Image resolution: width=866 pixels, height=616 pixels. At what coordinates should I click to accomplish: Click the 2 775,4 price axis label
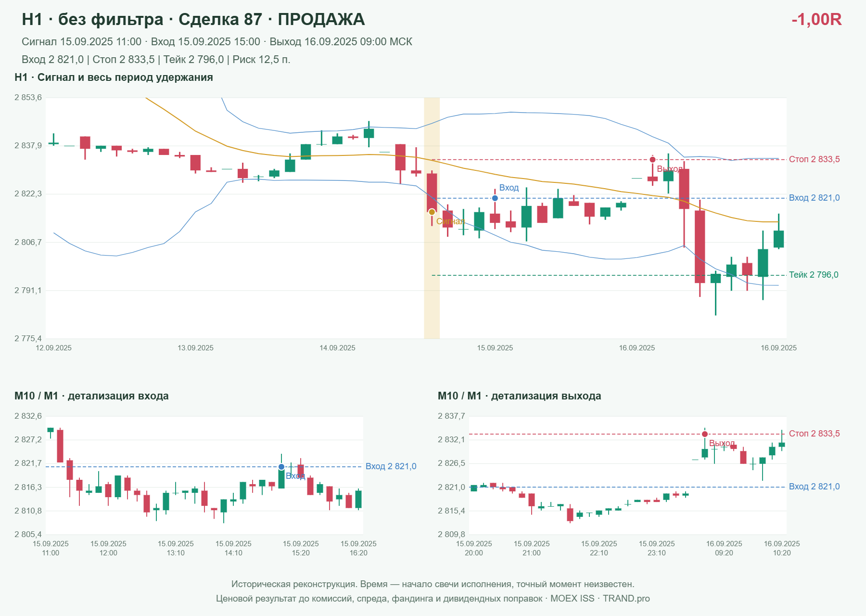click(28, 338)
